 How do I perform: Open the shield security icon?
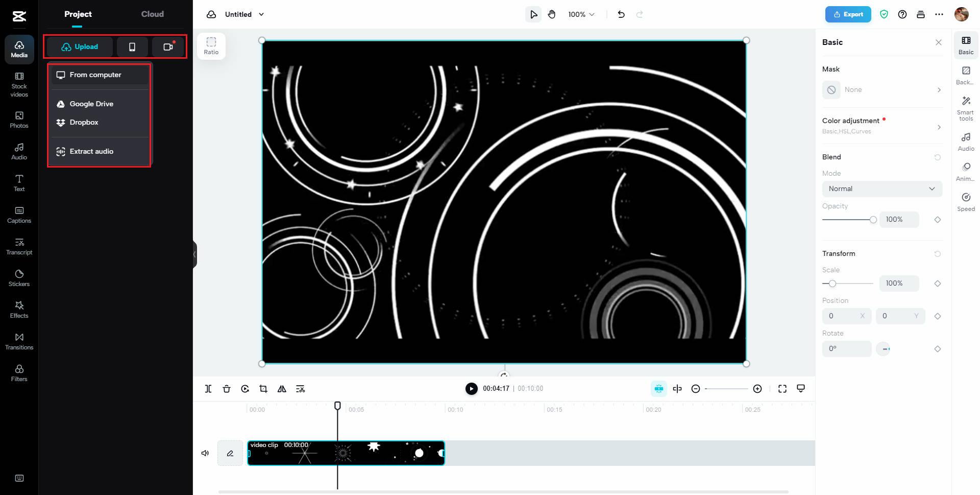click(884, 14)
